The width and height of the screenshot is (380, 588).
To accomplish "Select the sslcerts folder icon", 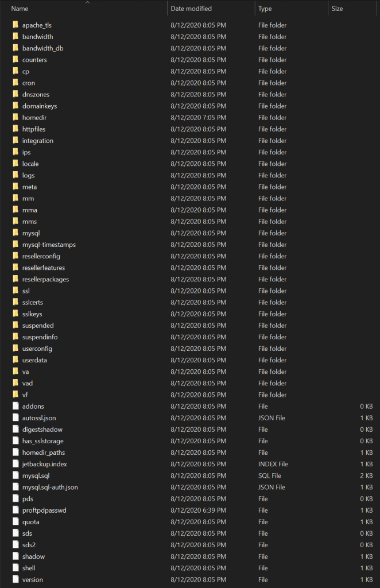I will coord(15,303).
